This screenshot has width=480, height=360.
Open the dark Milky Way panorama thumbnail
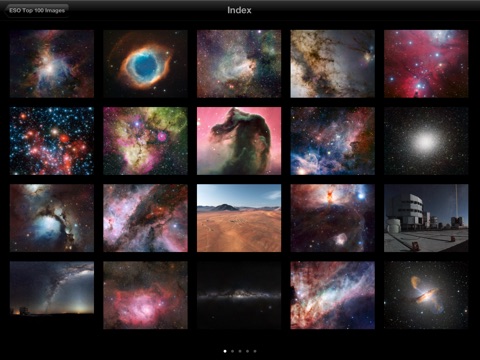click(x=239, y=295)
